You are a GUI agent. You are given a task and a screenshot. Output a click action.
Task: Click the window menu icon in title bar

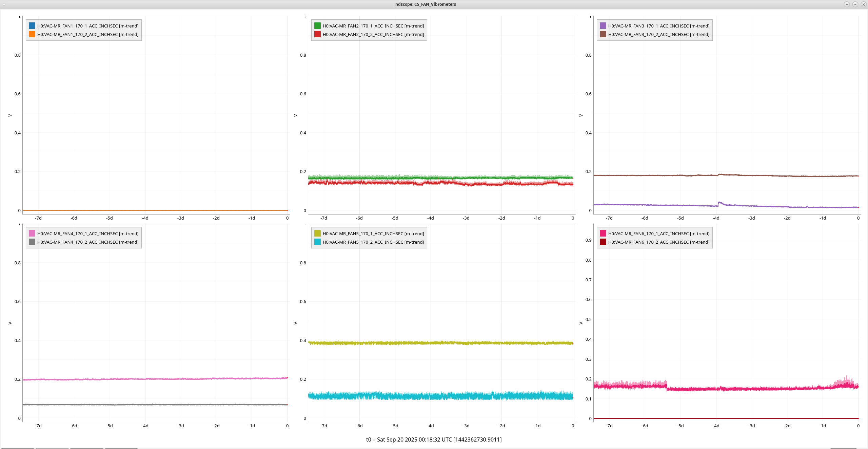pos(4,4)
